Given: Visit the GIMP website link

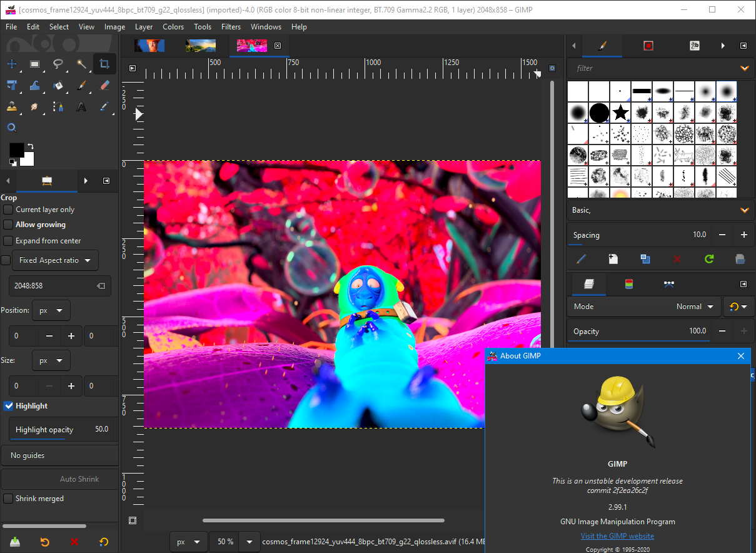Looking at the screenshot, I should click(x=617, y=536).
